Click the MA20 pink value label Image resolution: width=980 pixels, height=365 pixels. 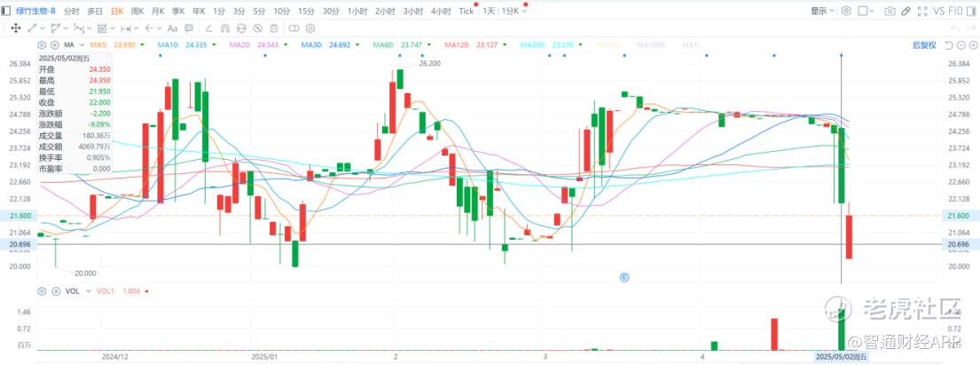[254, 45]
